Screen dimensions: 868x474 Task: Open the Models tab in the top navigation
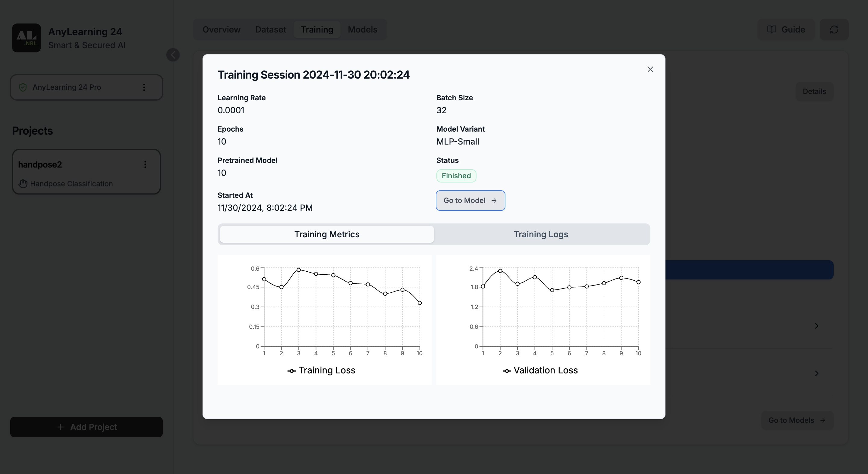[x=362, y=30]
